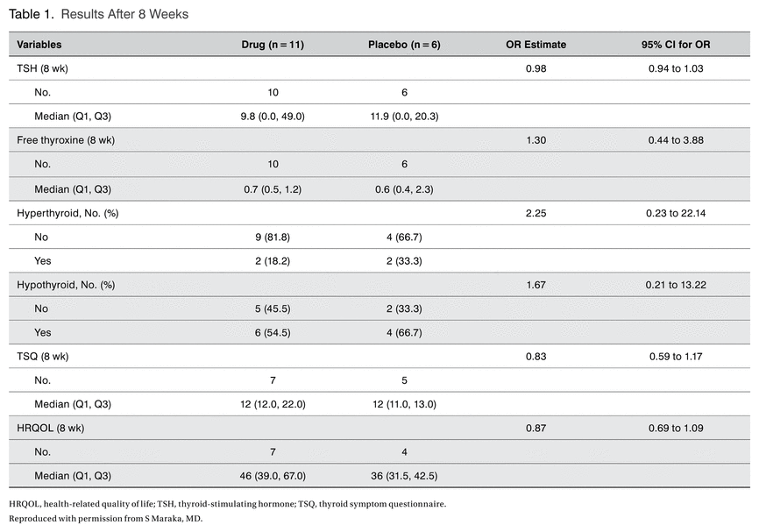
Task: Click the 'OR Estimate' column header
Action: (x=536, y=45)
